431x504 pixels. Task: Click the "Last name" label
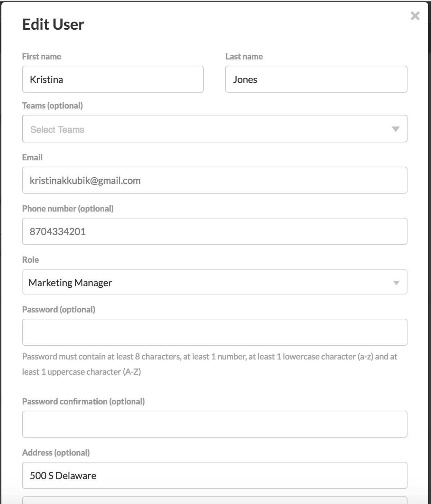tap(244, 57)
